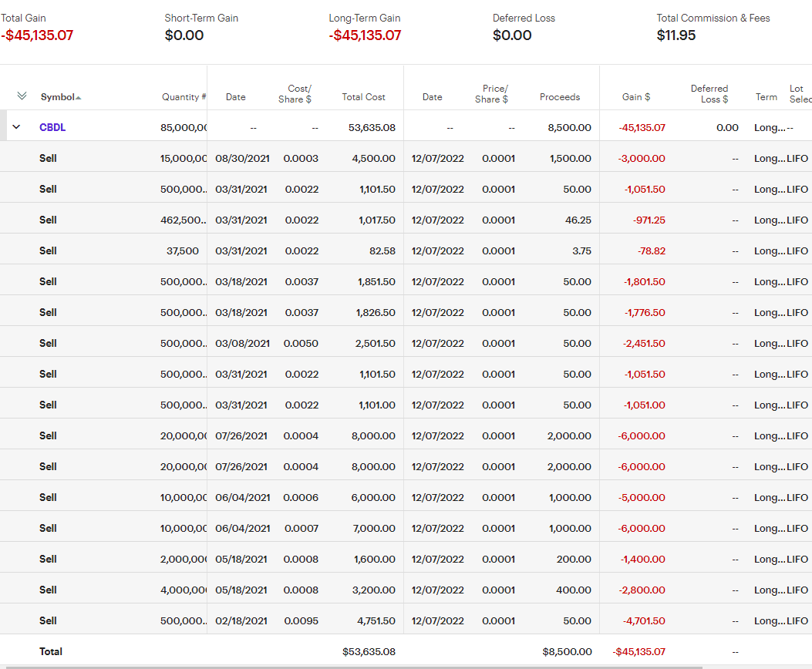Viewport: 812px width, 669px height.
Task: Sort by Total Cost column header
Action: point(363,97)
